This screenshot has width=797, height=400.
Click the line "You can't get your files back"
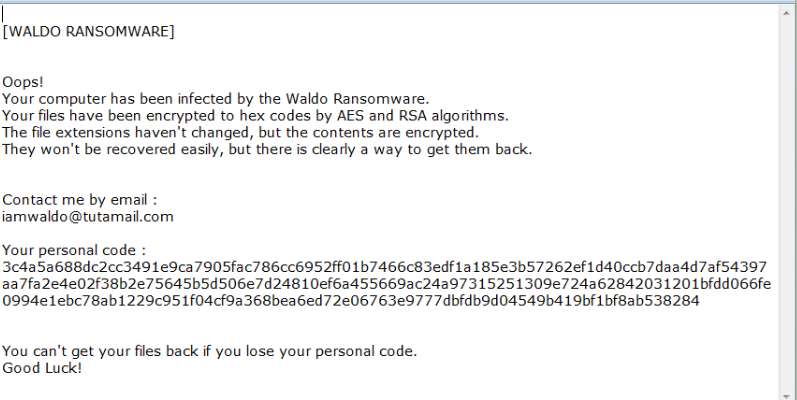(209, 351)
